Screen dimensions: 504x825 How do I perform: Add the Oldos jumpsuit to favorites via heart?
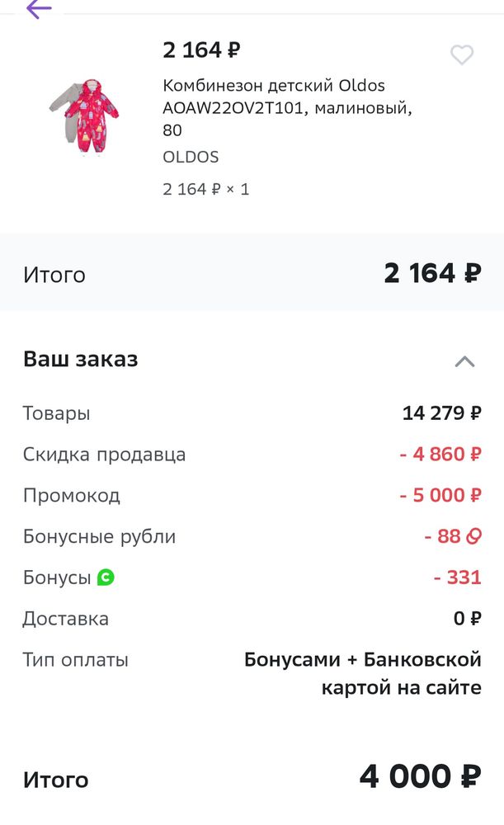[462, 54]
